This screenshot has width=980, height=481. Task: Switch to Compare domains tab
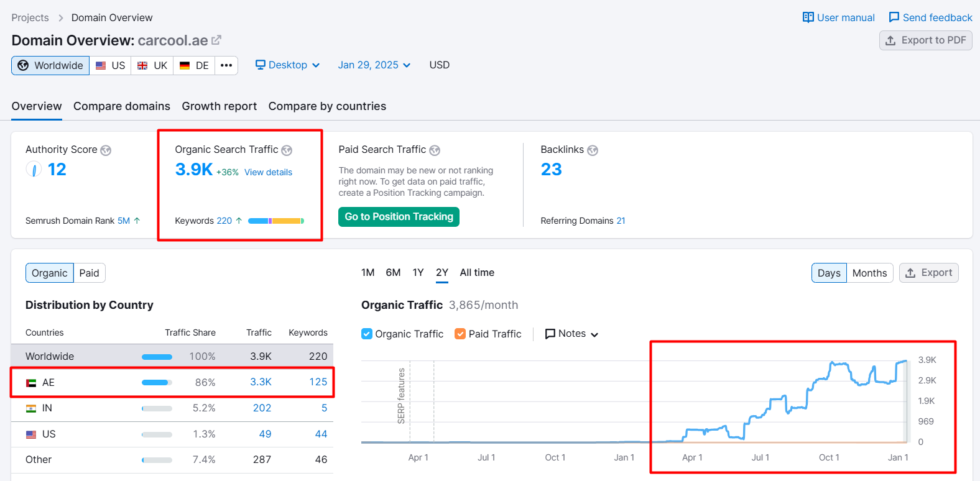[x=122, y=106]
